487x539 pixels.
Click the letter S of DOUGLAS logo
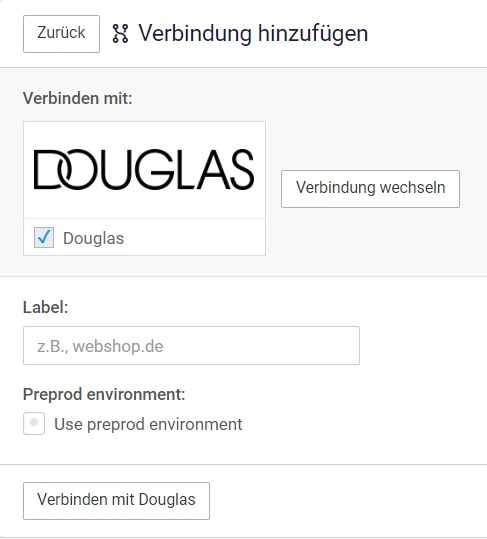242,169
